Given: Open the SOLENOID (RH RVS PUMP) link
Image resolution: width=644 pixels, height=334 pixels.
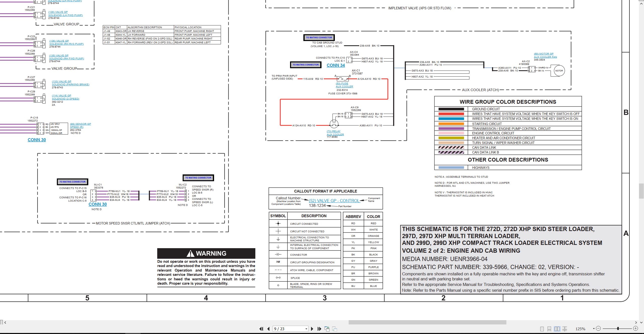Looking at the screenshot, I should 66,44.
